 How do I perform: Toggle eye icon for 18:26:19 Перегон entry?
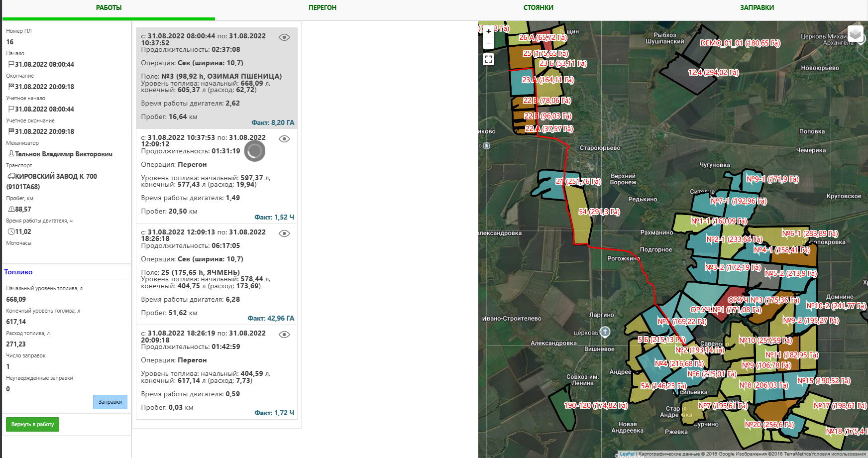pos(284,335)
